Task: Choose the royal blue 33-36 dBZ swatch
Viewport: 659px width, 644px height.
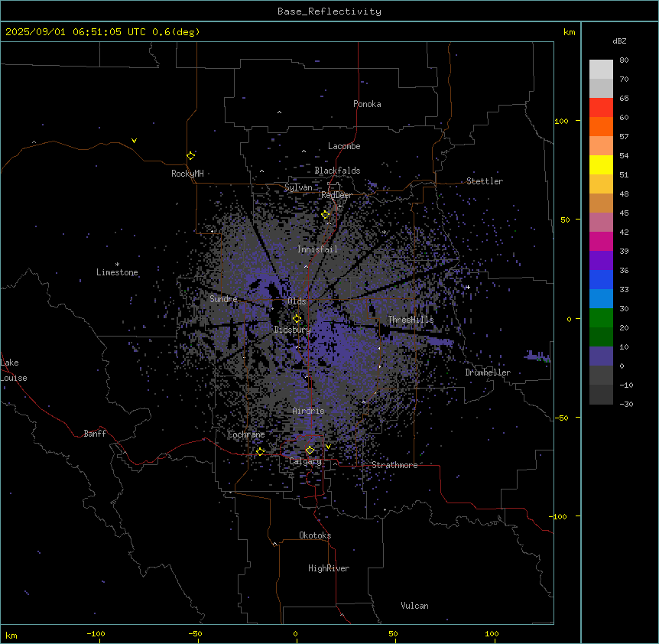Action: 601,279
